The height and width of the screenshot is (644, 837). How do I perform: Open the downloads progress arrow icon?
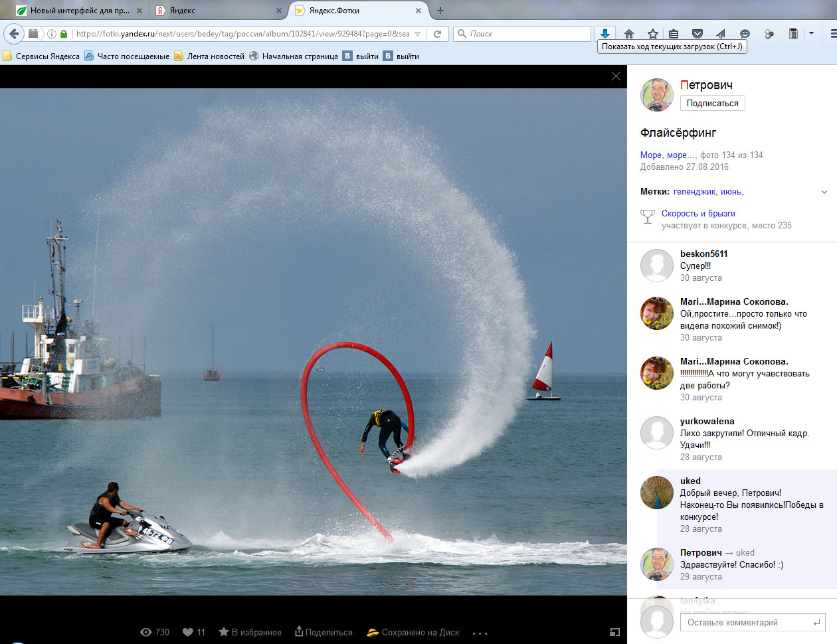click(605, 34)
